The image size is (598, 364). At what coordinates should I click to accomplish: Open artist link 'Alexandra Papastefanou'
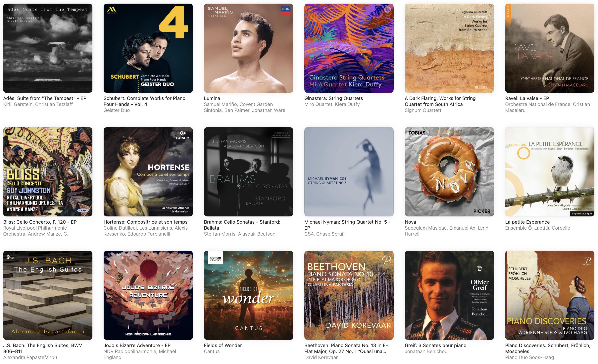pos(30,357)
